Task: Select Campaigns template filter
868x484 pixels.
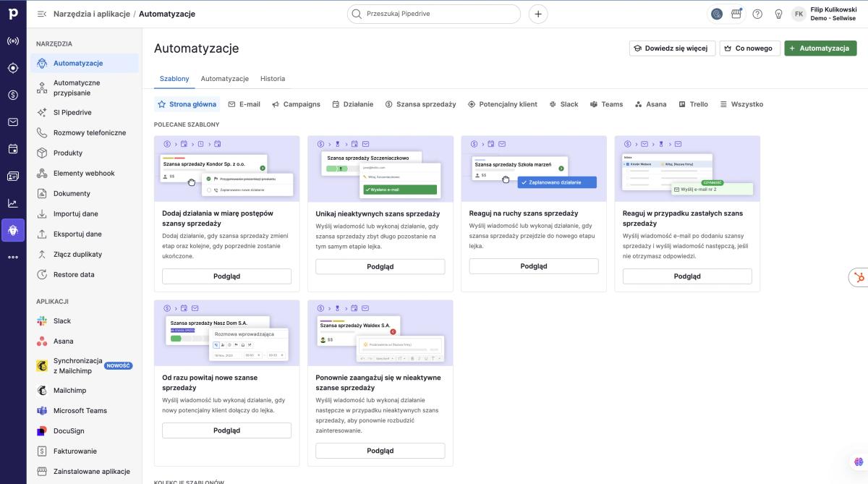Action: point(296,104)
